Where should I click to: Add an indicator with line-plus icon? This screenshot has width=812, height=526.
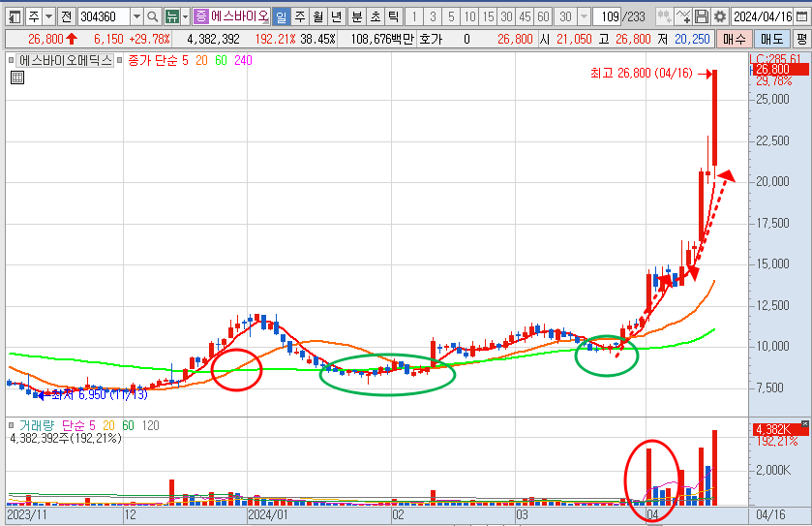click(683, 17)
